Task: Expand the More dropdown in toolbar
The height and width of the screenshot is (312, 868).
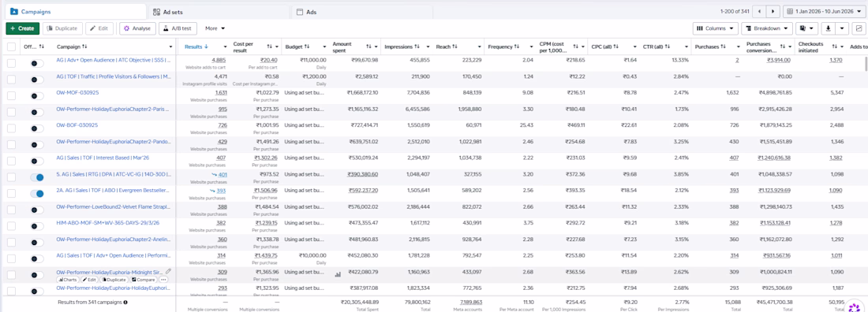Action: pos(215,28)
